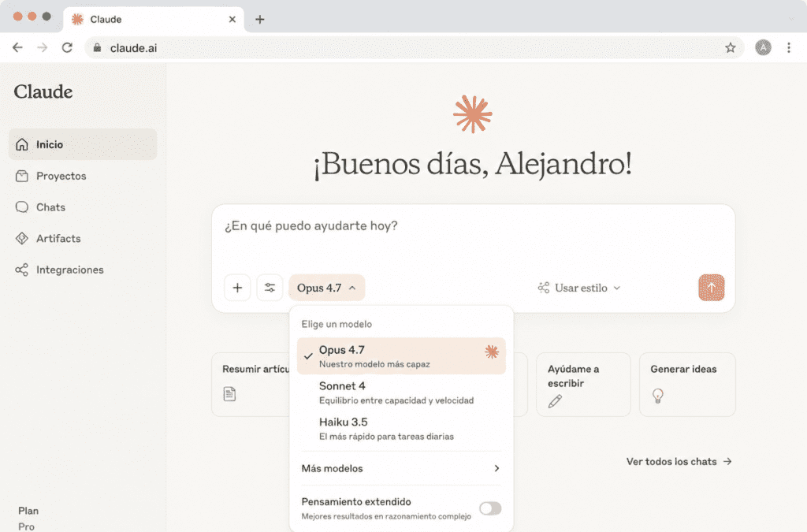Click the claude.ai address bar
This screenshot has height=532, width=807.
pyautogui.click(x=414, y=48)
